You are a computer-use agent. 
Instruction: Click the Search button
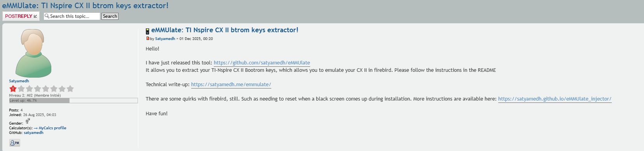[x=110, y=16]
